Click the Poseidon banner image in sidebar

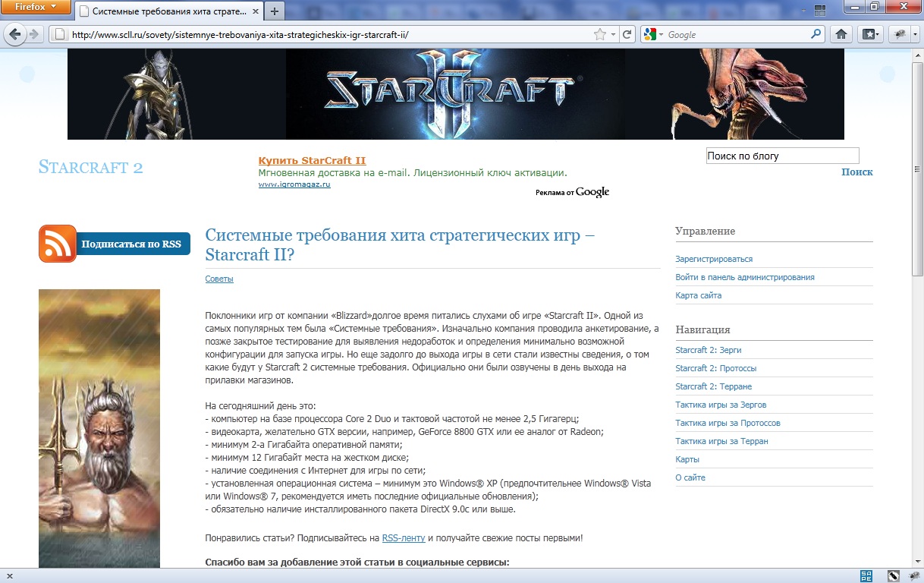[99, 428]
